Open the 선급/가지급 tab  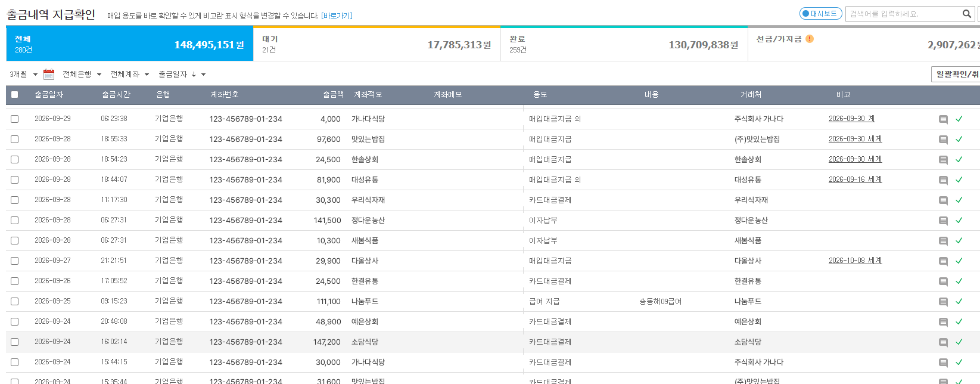pos(864,44)
